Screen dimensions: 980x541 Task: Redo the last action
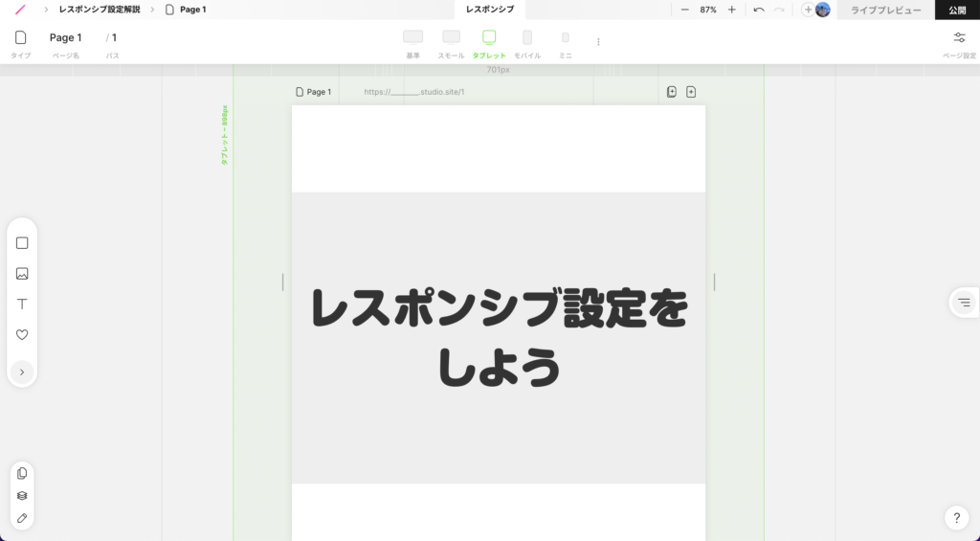click(x=779, y=10)
